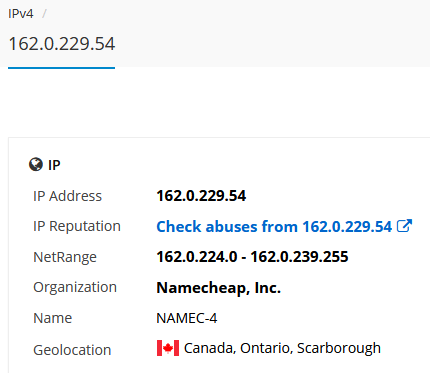Select Geolocation text Canada, Ontario, Scarborough
The width and height of the screenshot is (430, 373).
(282, 348)
